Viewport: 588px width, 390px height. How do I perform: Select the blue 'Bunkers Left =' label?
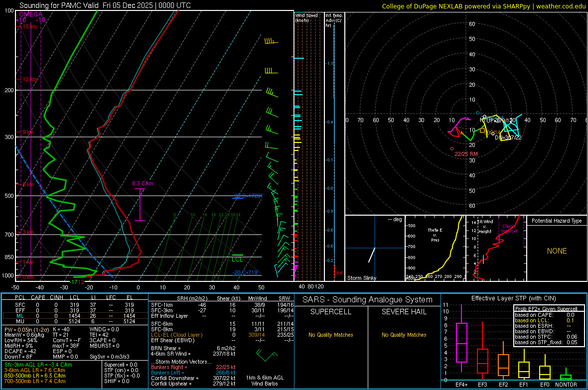(x=167, y=373)
